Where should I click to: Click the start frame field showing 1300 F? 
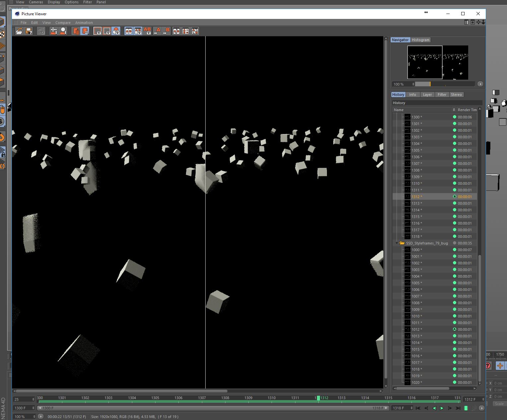pos(24,408)
